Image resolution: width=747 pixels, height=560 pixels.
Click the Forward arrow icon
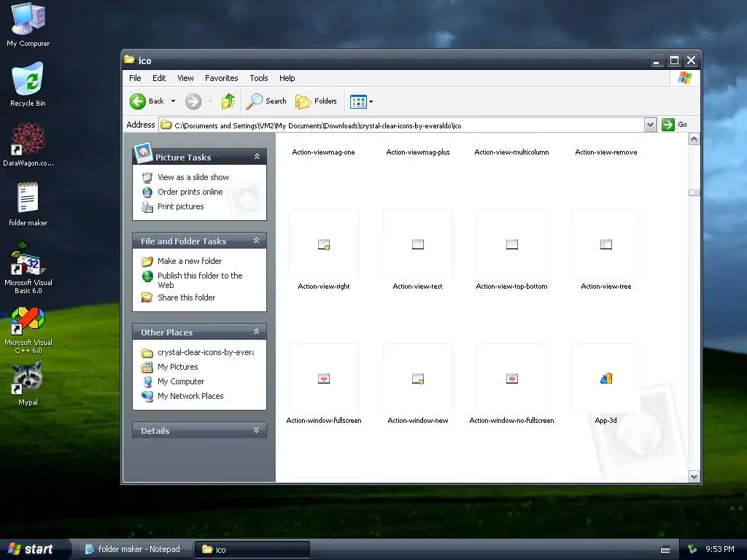193,101
